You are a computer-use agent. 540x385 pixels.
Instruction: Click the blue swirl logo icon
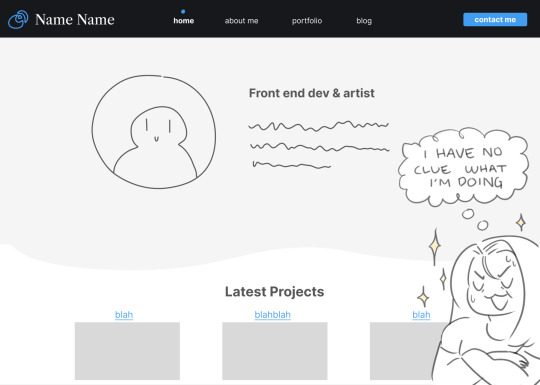pyautogui.click(x=18, y=19)
